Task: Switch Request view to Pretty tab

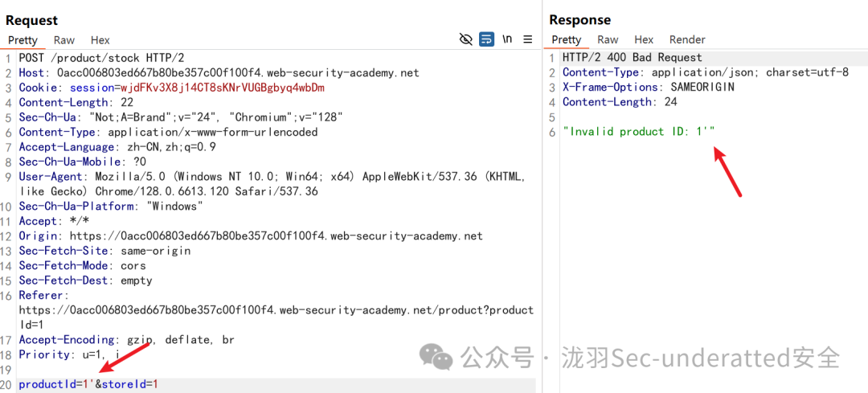Action: click(23, 40)
